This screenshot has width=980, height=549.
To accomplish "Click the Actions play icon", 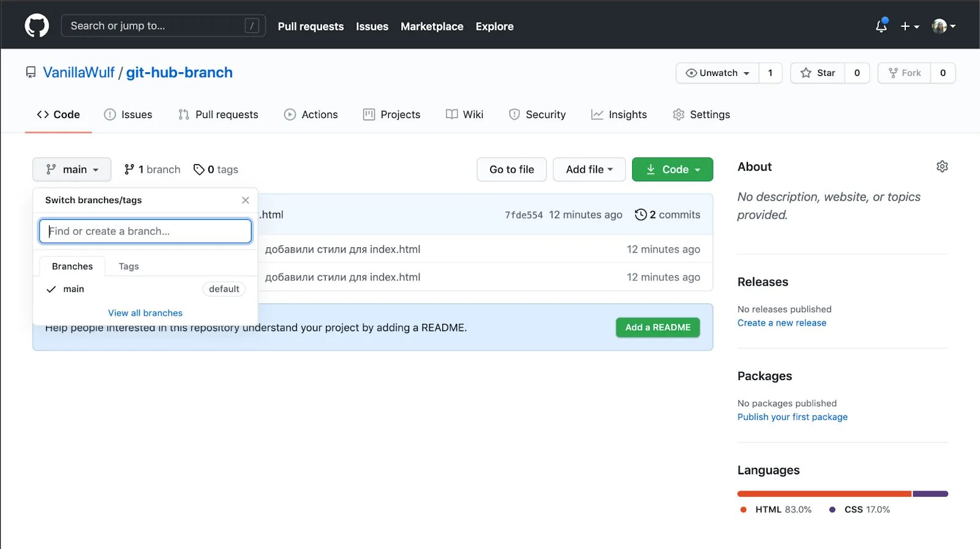I will click(x=290, y=114).
